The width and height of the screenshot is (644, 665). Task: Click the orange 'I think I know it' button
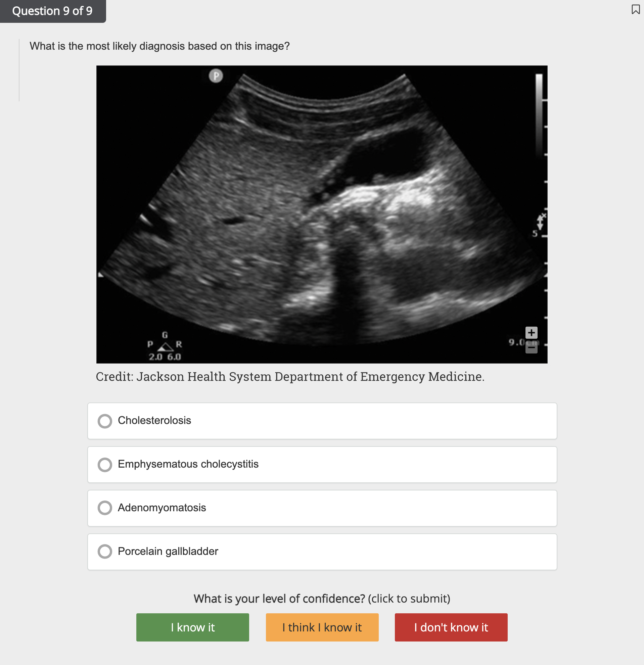[322, 627]
